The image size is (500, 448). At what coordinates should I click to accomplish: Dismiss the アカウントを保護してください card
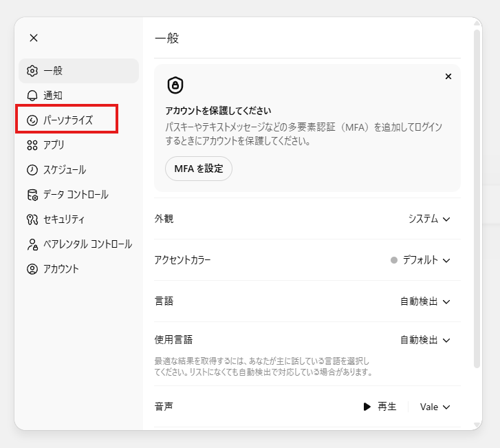448,76
